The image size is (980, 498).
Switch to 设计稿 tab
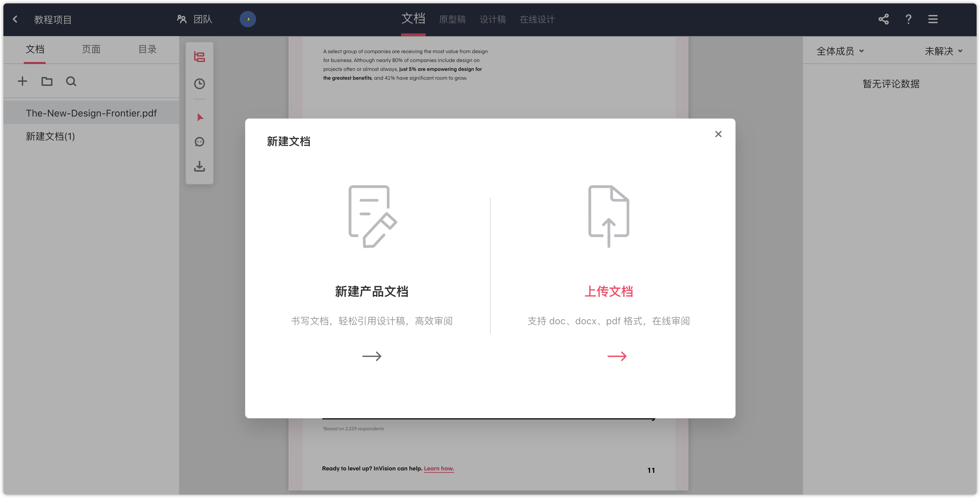tap(493, 19)
